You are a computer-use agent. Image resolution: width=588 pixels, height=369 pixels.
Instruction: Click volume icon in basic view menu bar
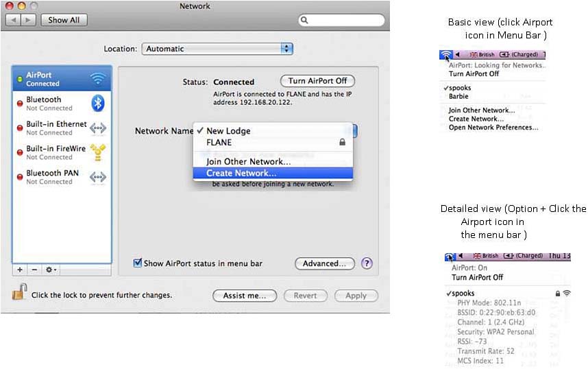tap(457, 54)
